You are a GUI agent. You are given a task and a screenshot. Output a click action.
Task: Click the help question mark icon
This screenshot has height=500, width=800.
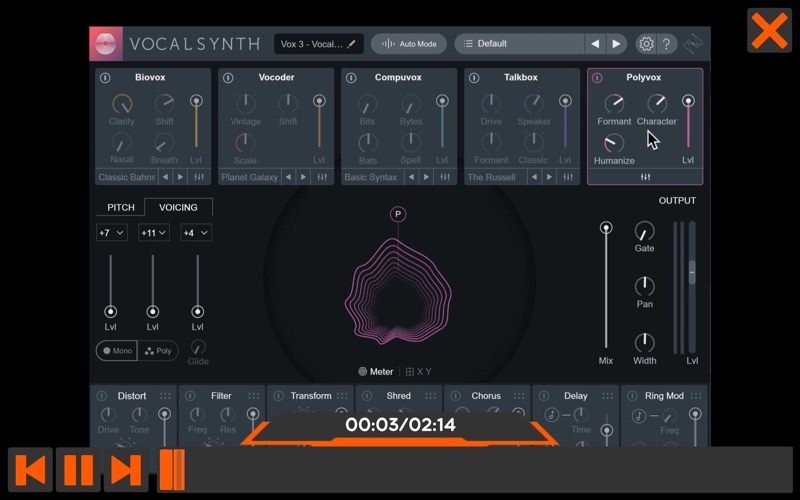coord(666,44)
